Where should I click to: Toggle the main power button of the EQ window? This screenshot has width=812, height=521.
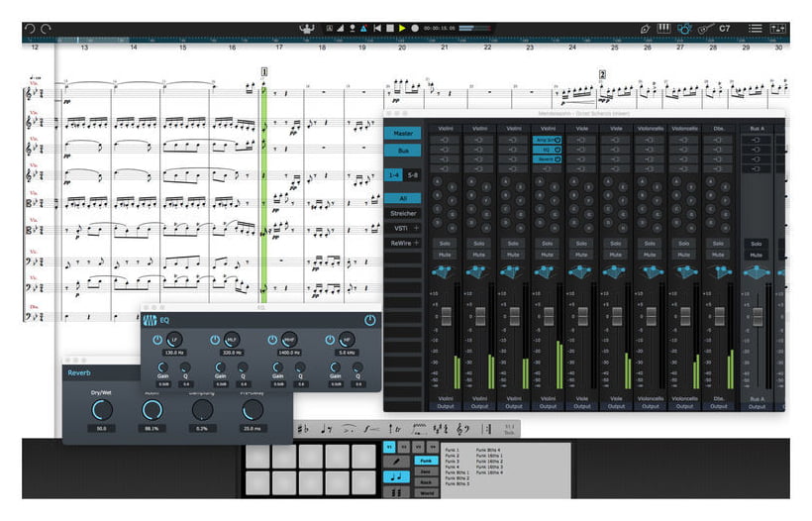[369, 321]
